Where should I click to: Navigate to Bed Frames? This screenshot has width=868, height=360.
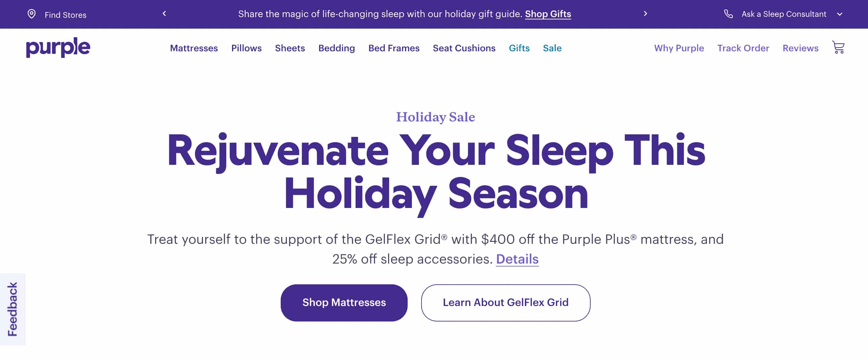coord(394,48)
